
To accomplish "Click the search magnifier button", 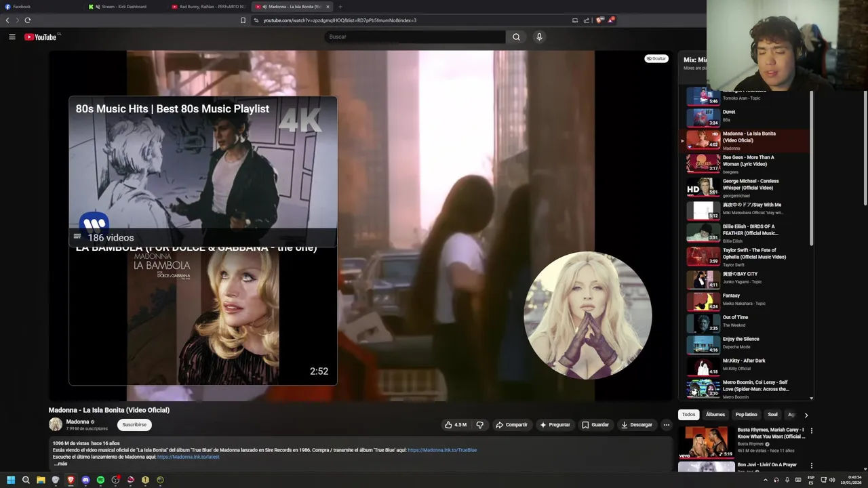I will tap(516, 37).
